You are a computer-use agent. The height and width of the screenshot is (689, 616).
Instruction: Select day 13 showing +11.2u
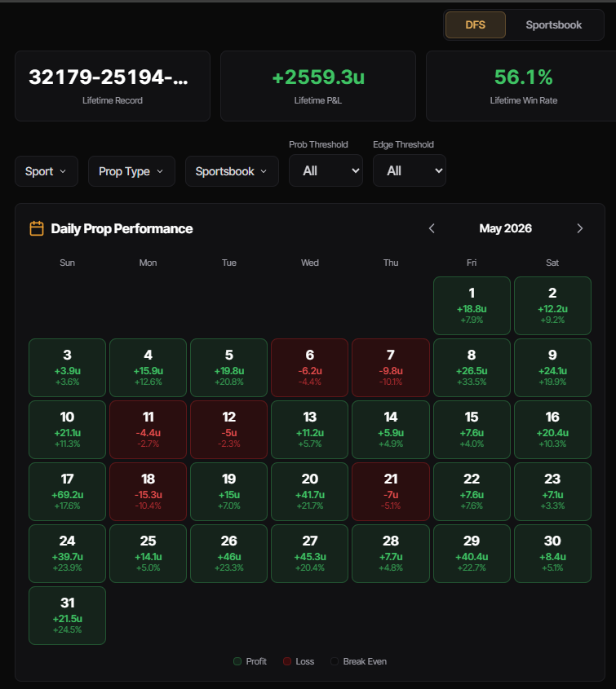(310, 430)
